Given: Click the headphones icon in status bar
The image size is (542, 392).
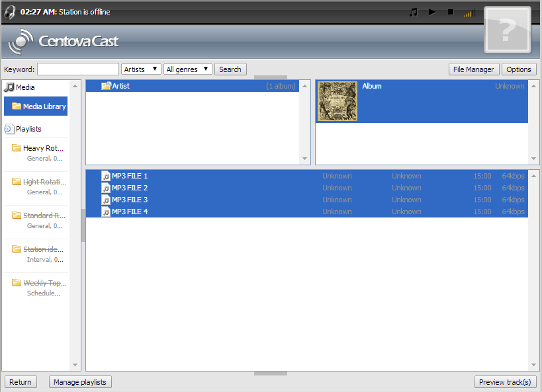Looking at the screenshot, I should [x=10, y=12].
